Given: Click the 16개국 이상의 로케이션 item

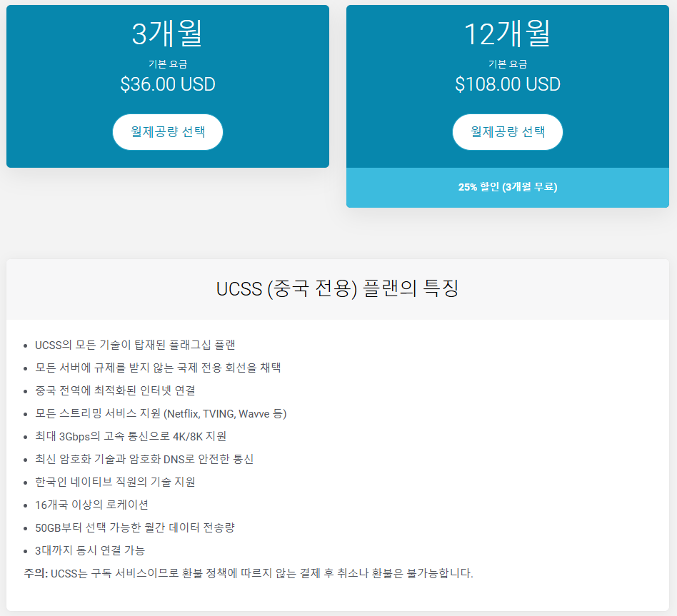Looking at the screenshot, I should (92, 505).
